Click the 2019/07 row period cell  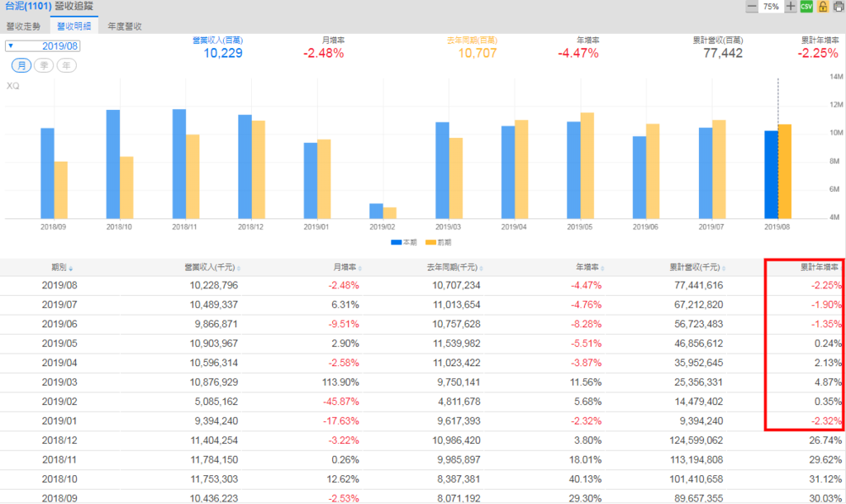point(59,304)
